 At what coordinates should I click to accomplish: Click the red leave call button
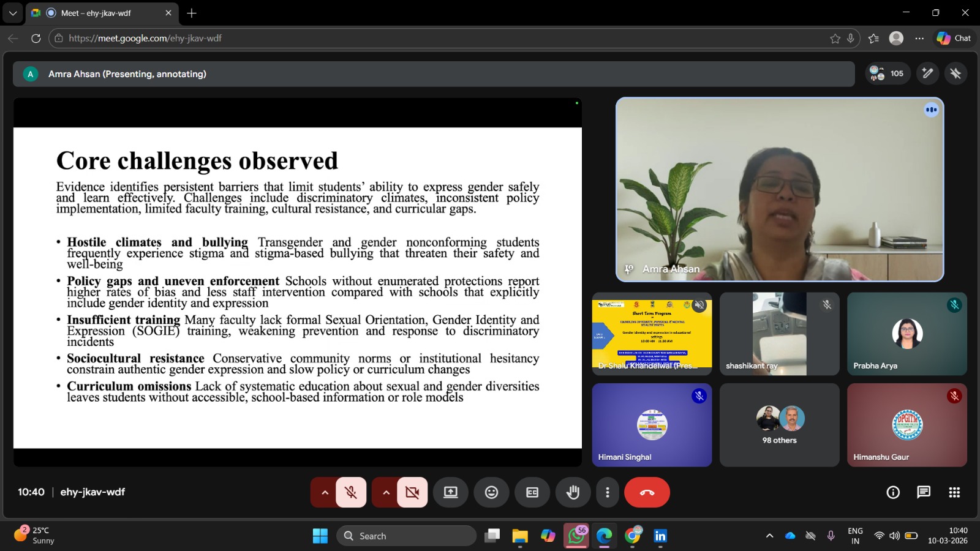coord(647,492)
